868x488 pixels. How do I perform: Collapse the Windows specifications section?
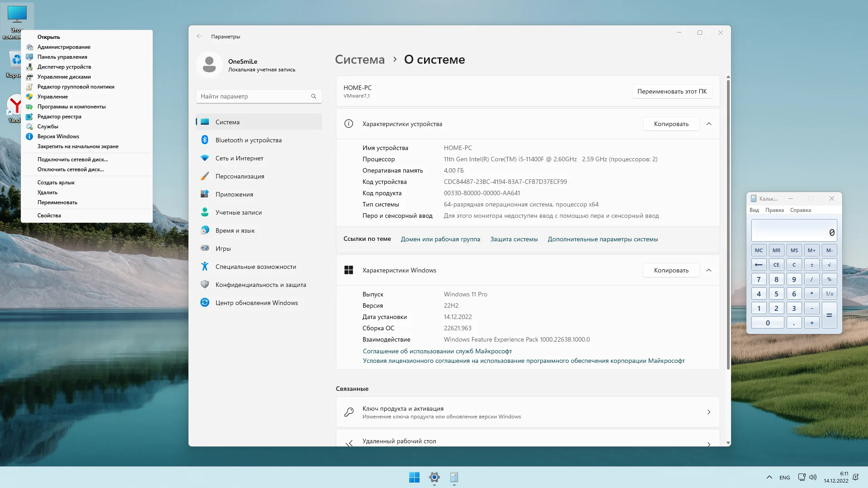click(x=709, y=270)
